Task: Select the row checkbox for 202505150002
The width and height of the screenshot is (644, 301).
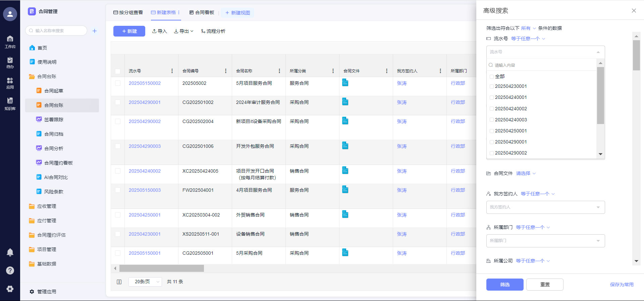Action: [x=118, y=83]
